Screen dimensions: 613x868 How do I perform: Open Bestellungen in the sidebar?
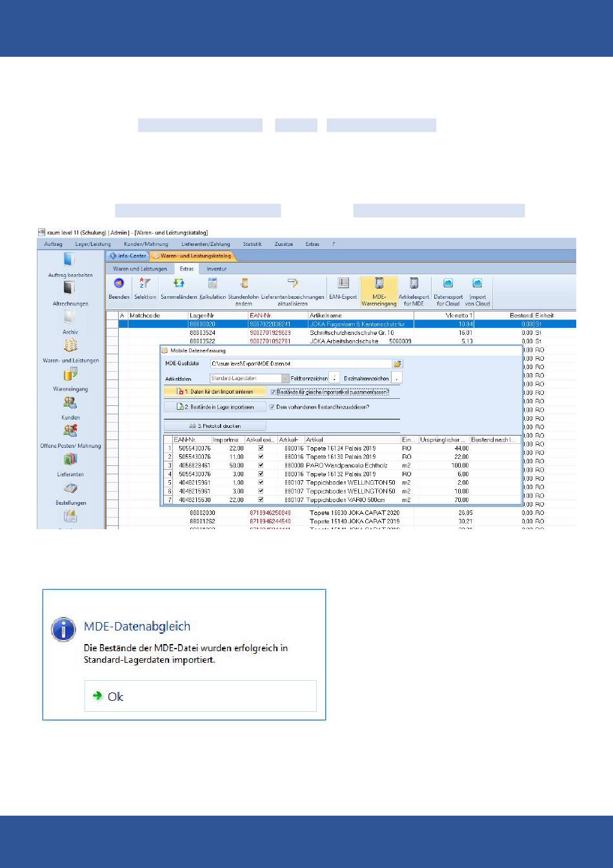tap(70, 492)
